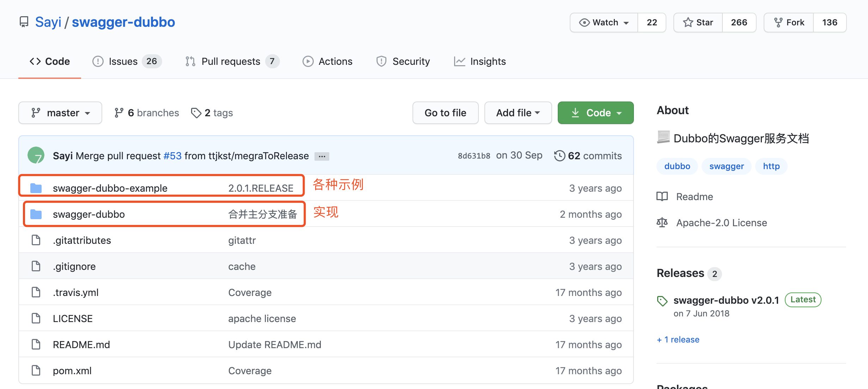Click the branches fork icon
This screenshot has width=868, height=389.
[x=119, y=113]
